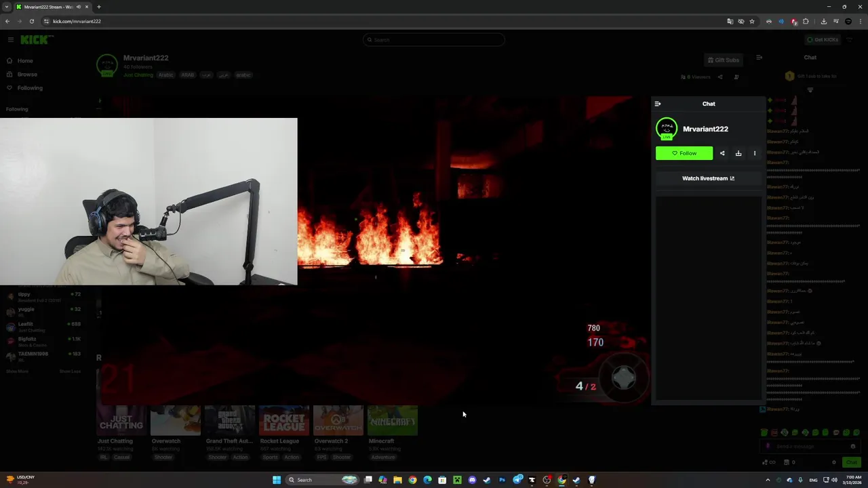This screenshot has height=488, width=868.
Task: Collapse the page chat with arrow icon
Action: coord(759,58)
